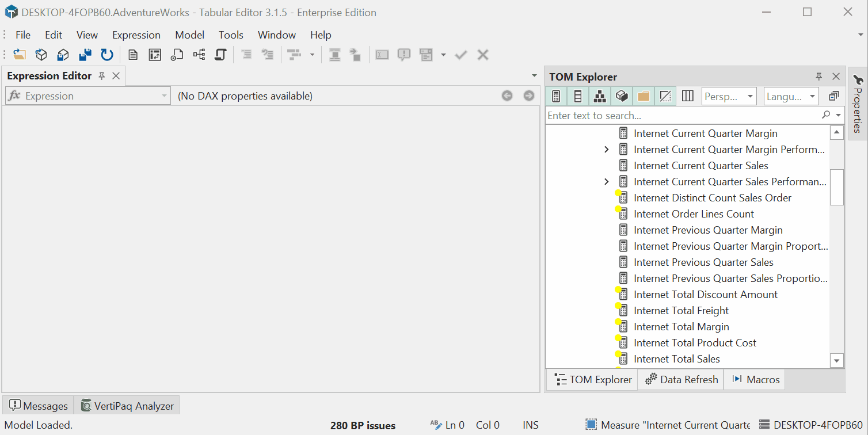Screen dimensions: 868x435
Task: Open the Properties side panel
Action: (x=858, y=104)
